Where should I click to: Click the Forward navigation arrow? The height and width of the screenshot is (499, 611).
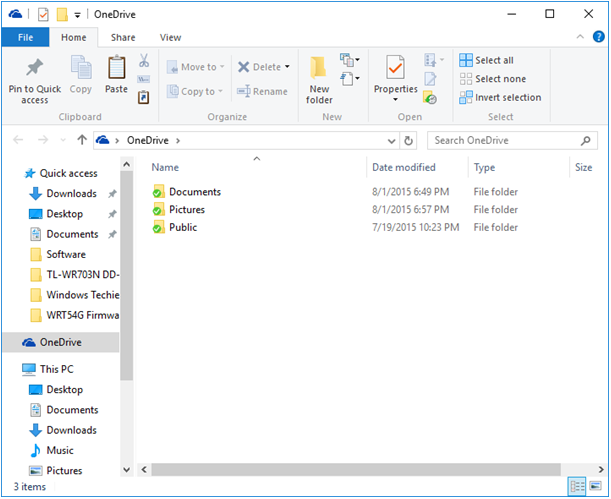pyautogui.click(x=43, y=140)
